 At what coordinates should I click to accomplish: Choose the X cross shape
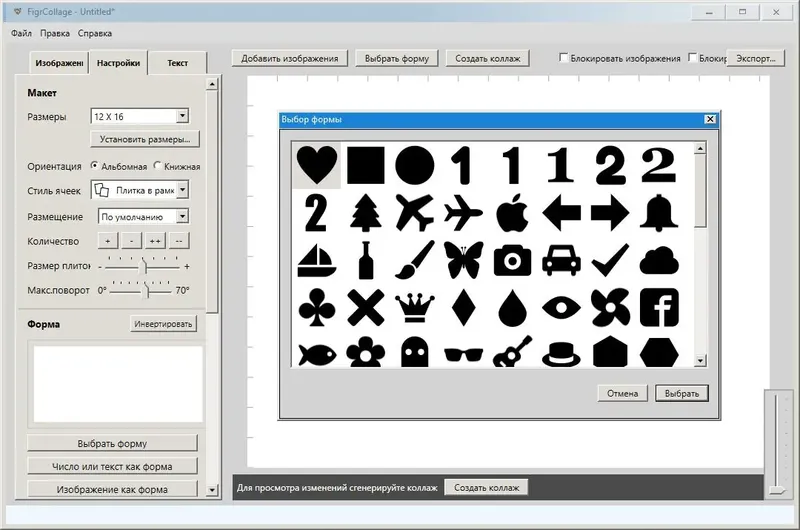(x=365, y=308)
